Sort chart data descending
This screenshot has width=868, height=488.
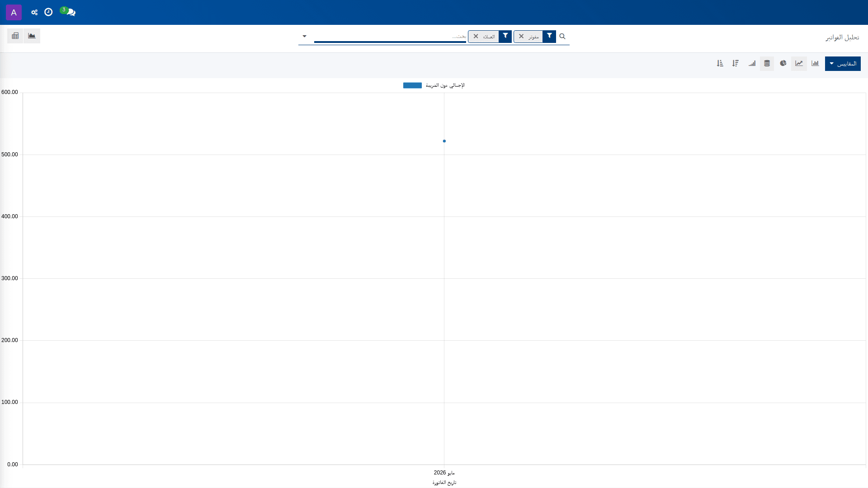pos(736,64)
